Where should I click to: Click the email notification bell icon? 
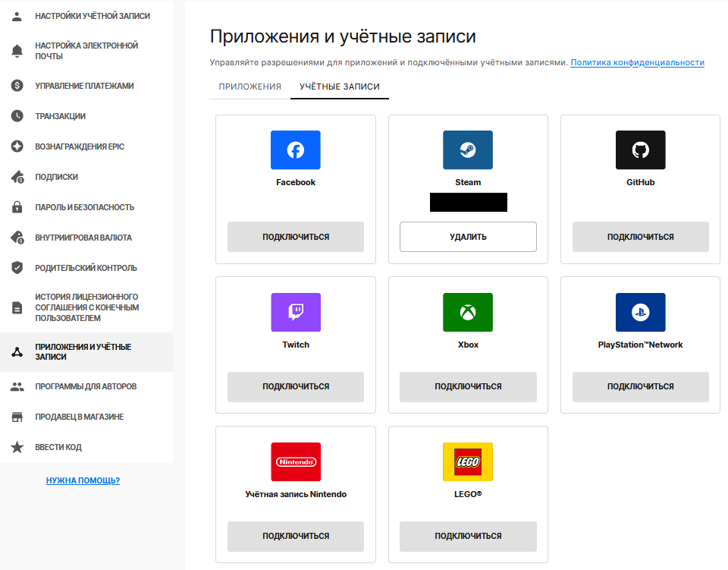coord(17,51)
